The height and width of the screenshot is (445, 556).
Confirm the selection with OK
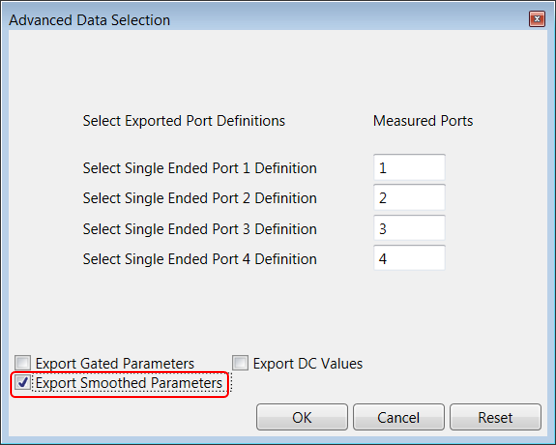(x=302, y=417)
